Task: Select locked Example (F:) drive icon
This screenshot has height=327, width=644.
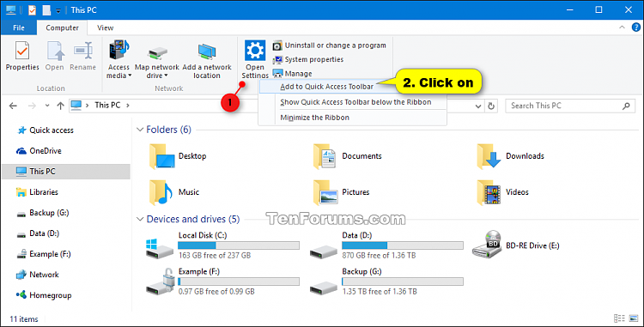Action: tap(161, 282)
